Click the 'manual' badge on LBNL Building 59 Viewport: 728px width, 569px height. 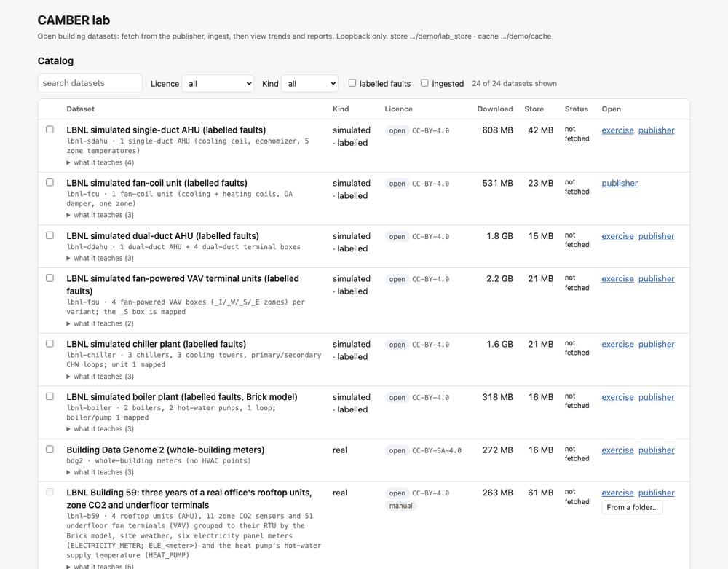(400, 506)
